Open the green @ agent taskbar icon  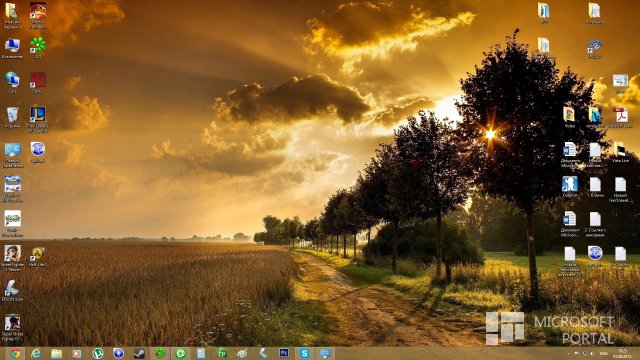[180, 353]
